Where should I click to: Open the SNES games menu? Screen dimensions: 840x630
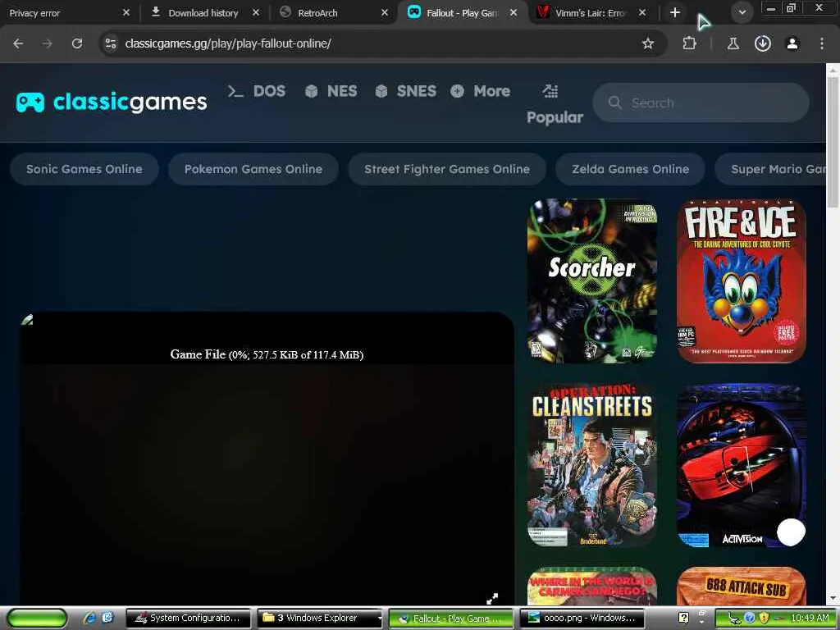coord(405,91)
